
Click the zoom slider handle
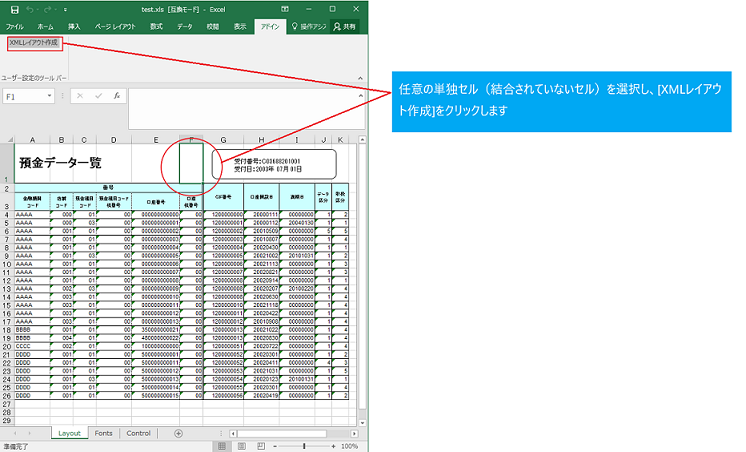point(304,446)
